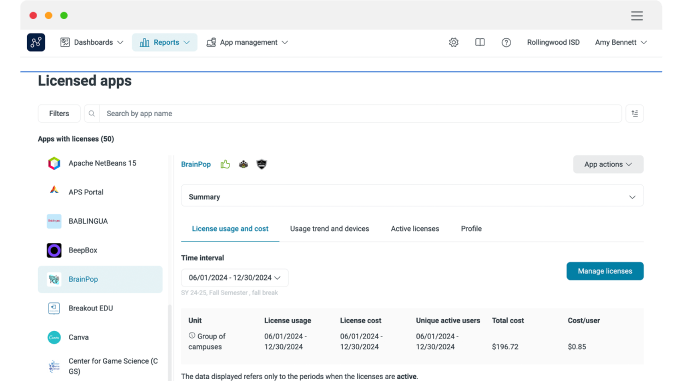The height and width of the screenshot is (381, 682).
Task: Click the info icon beside Group of campuses
Action: [192, 336]
